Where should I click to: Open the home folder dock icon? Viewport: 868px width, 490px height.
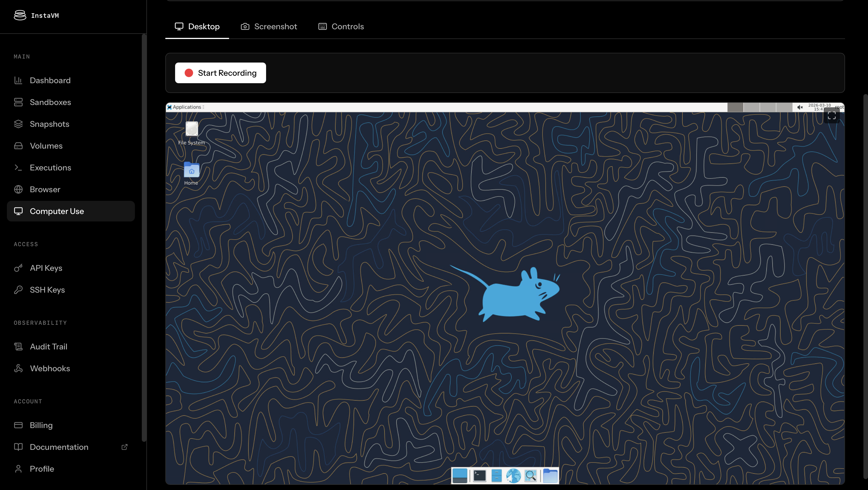550,476
